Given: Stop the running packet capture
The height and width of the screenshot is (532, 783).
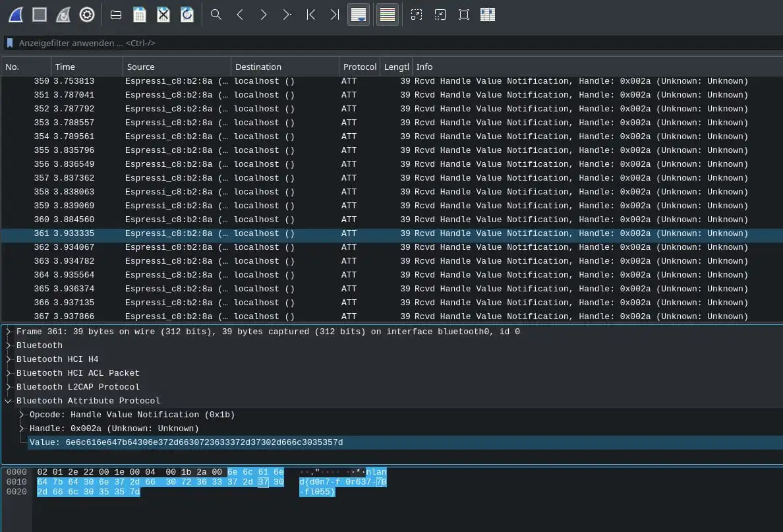Looking at the screenshot, I should tap(40, 15).
